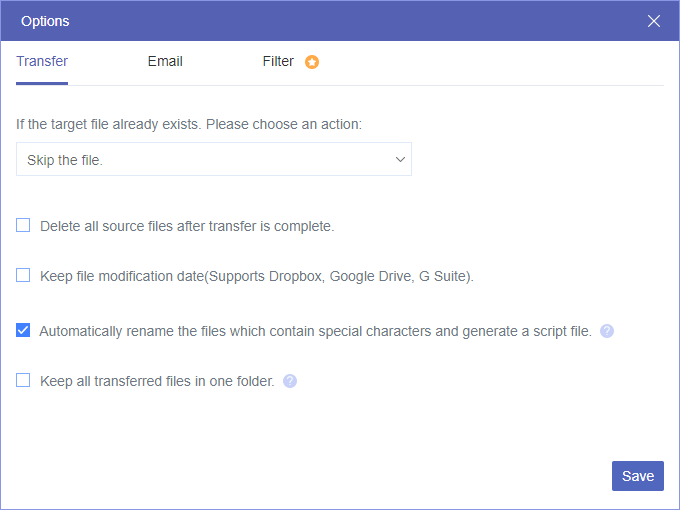The height and width of the screenshot is (510, 680).
Task: Enable 'Delete all source files' checkbox
Action: (23, 226)
